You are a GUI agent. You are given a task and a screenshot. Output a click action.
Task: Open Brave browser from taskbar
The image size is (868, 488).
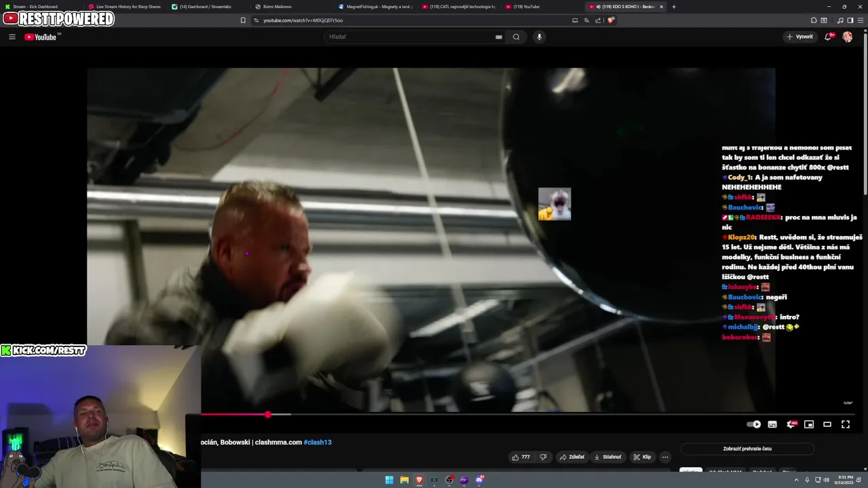coord(419,480)
